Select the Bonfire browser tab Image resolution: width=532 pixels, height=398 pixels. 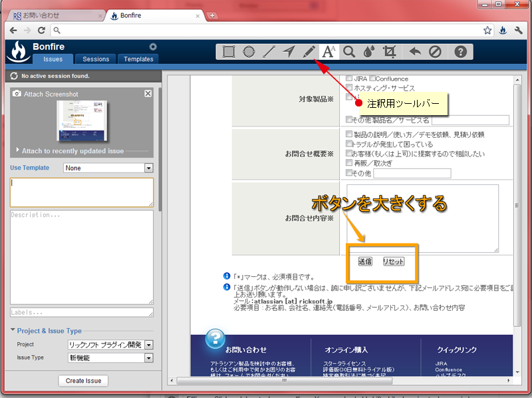(155, 15)
